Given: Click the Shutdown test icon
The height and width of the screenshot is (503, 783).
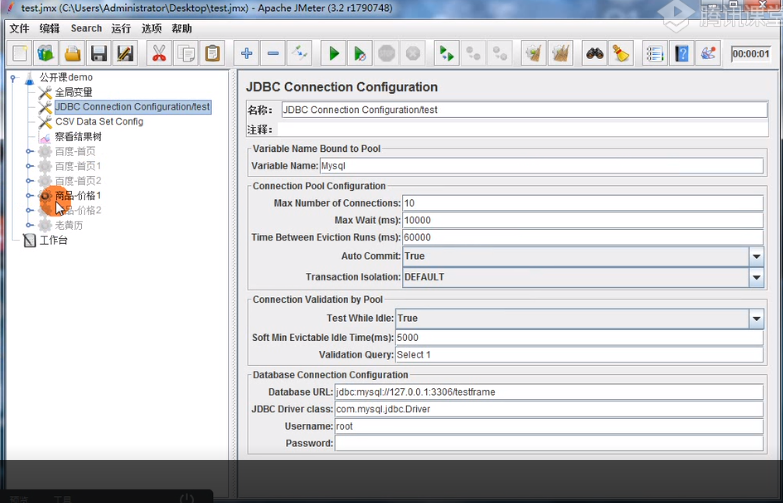Looking at the screenshot, I should [x=413, y=53].
